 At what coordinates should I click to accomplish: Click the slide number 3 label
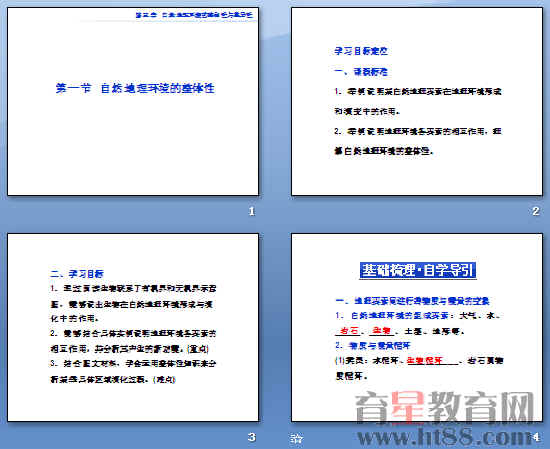pyautogui.click(x=251, y=437)
